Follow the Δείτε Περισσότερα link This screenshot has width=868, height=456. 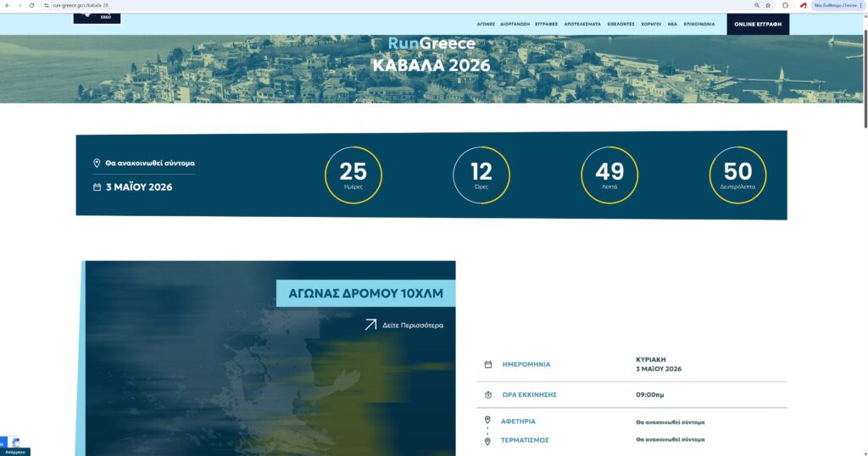point(412,325)
